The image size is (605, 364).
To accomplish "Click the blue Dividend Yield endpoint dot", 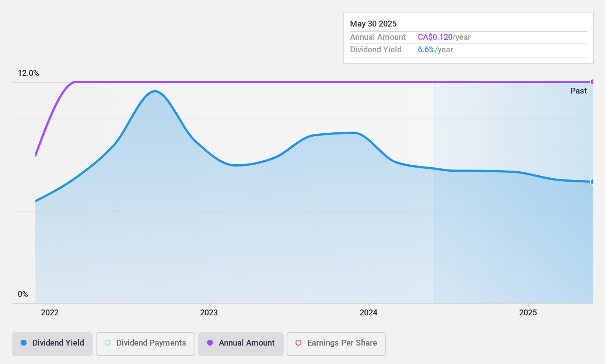I will pyautogui.click(x=592, y=182).
